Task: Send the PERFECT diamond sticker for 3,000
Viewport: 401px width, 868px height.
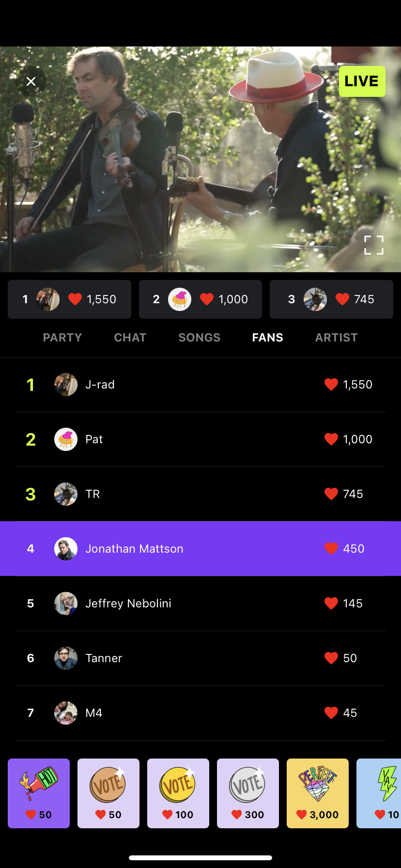Action: pyautogui.click(x=318, y=793)
